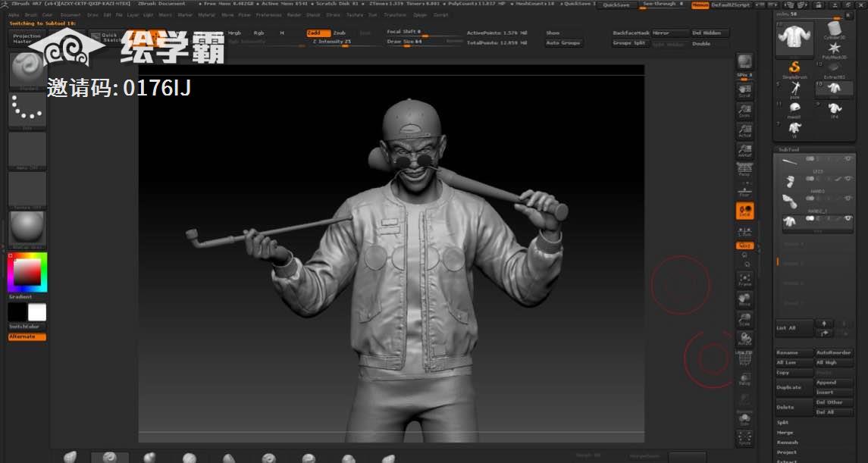868x463 pixels.
Task: Open the empty alpha slot
Action: [27, 150]
